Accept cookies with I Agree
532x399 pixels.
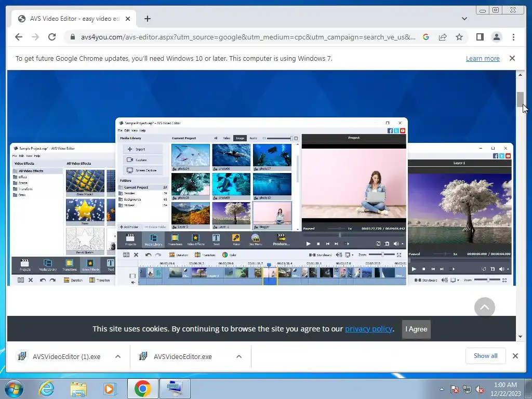coord(416,329)
